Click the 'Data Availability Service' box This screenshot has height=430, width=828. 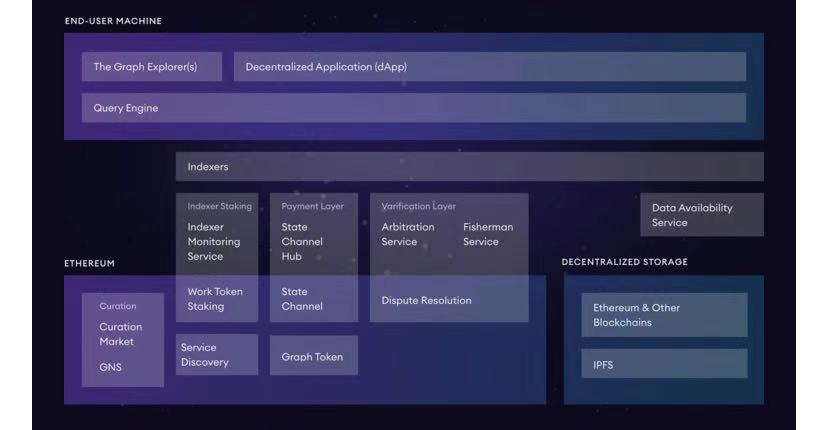pos(702,214)
